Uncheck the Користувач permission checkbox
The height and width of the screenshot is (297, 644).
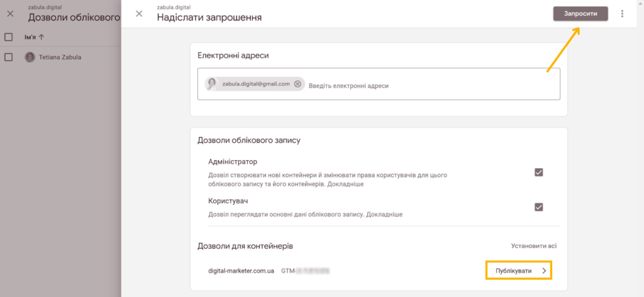539,207
